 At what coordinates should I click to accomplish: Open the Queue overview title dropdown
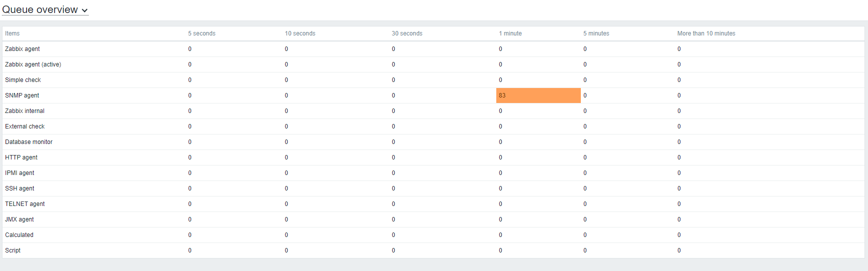[x=40, y=9]
